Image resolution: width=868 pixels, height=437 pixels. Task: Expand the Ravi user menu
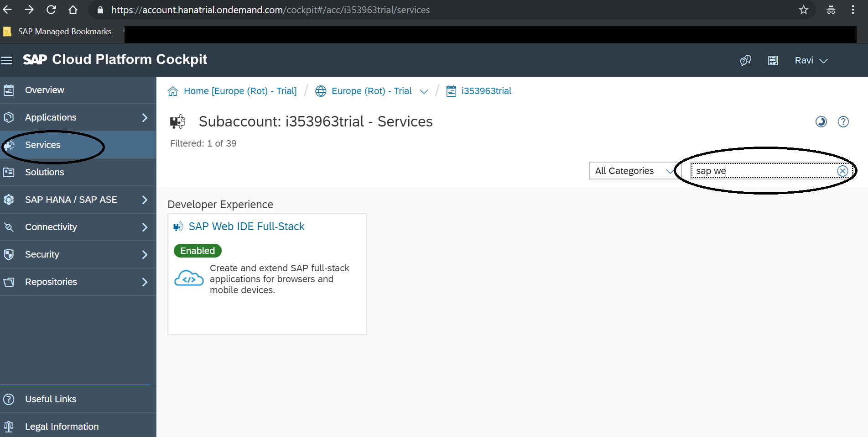pos(811,60)
